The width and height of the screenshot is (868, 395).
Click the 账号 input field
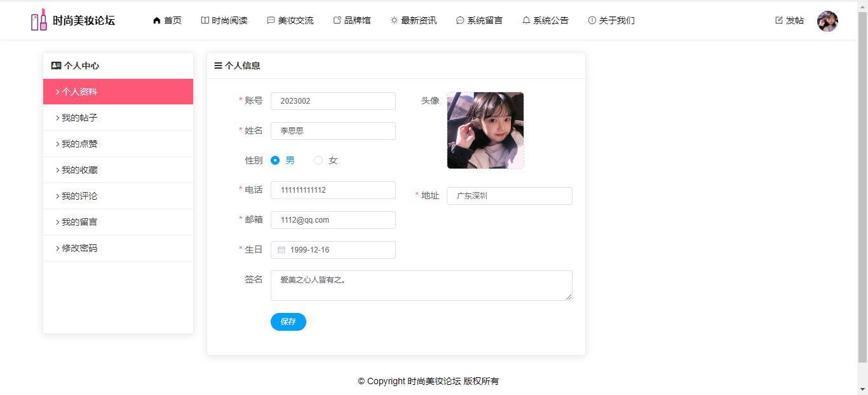click(x=333, y=101)
